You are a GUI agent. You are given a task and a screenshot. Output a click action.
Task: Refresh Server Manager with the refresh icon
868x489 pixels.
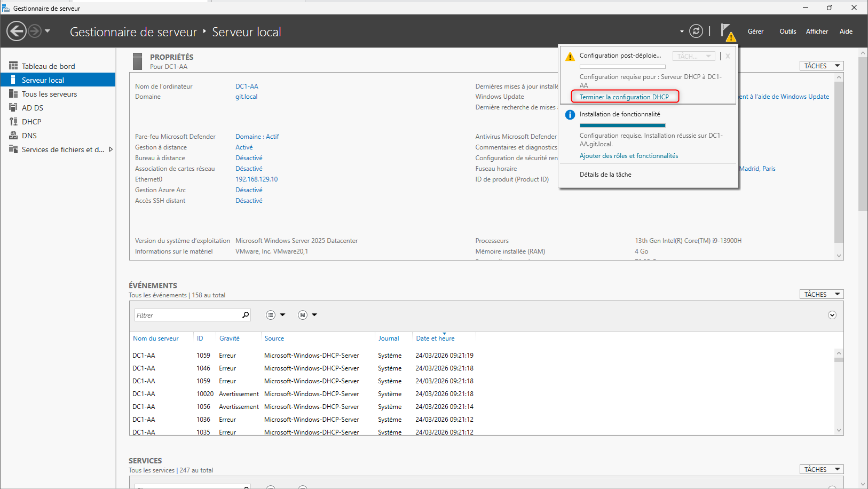pos(696,31)
